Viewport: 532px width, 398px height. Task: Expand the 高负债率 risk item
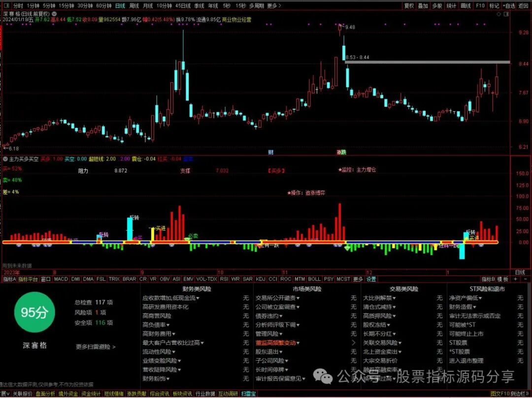(x=156, y=325)
